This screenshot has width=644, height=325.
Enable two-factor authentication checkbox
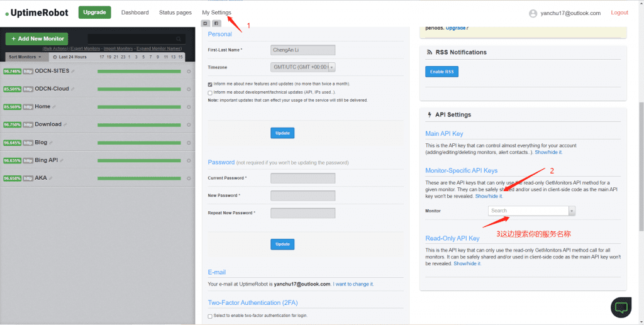click(210, 316)
